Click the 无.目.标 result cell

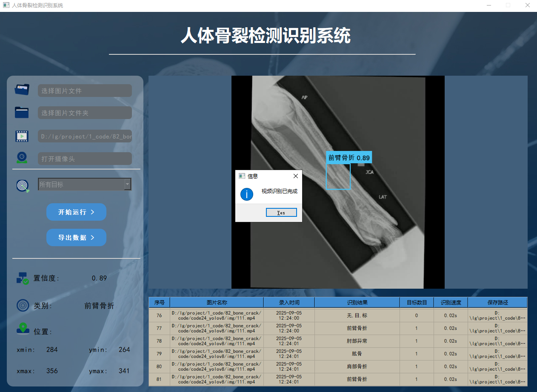[x=357, y=315]
